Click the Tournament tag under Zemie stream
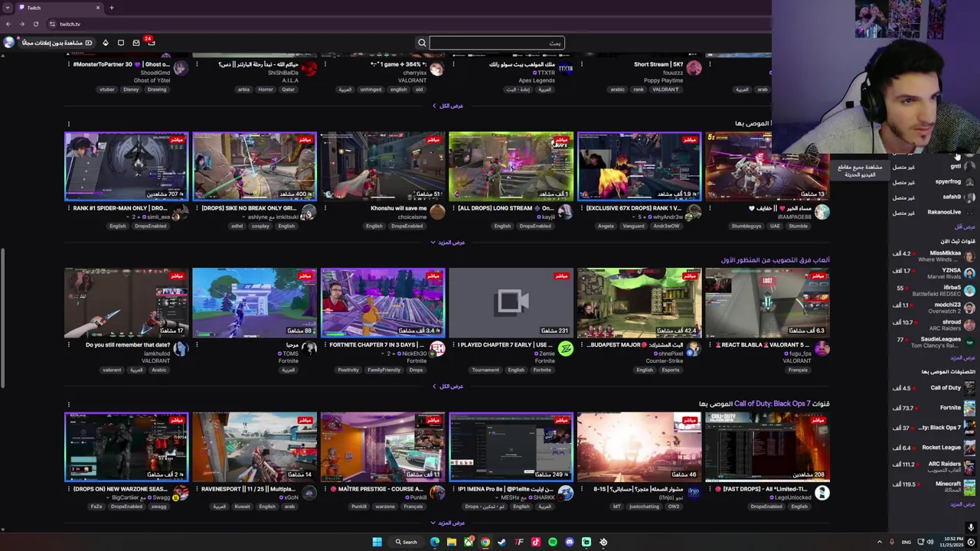 [x=485, y=370]
